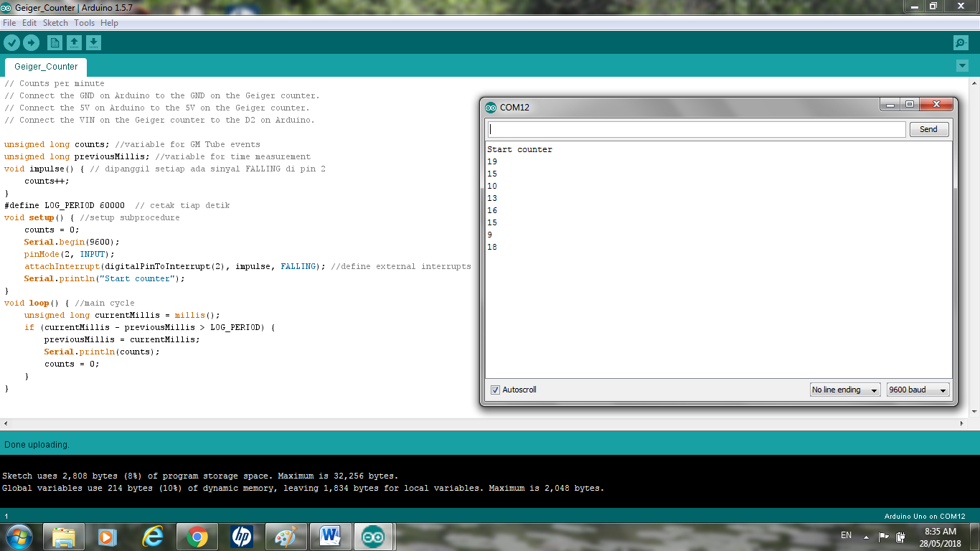Click the serial monitor text input field
This screenshot has height=551, width=980.
(x=696, y=129)
